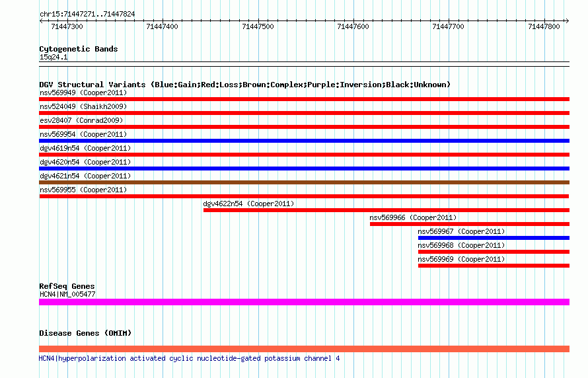The image size is (588, 378).
Task: Select the blue gain bar of nsv569954
Action: coord(304,141)
